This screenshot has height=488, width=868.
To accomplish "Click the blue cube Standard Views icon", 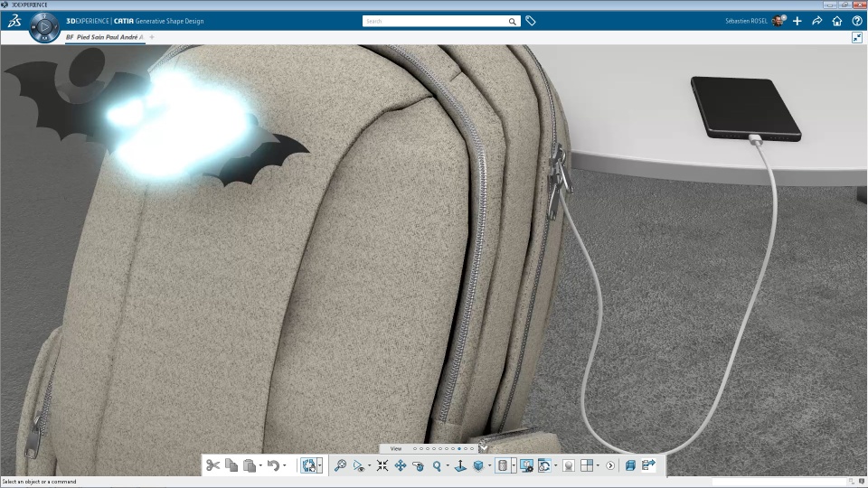I will point(478,466).
